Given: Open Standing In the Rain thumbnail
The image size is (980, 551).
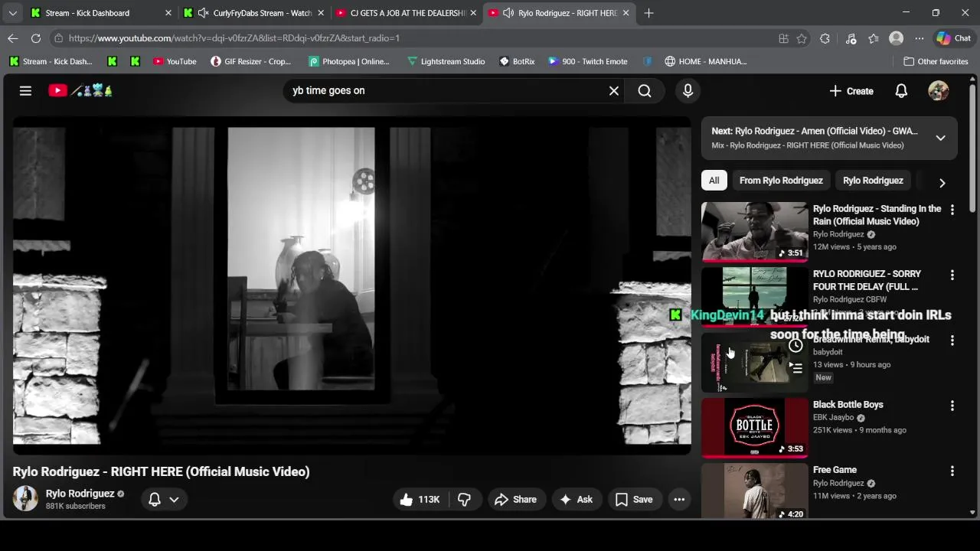Looking at the screenshot, I should [x=754, y=231].
